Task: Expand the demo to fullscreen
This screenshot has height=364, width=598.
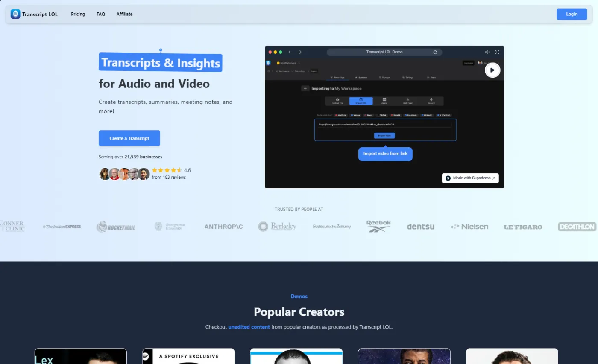Action: (x=497, y=52)
